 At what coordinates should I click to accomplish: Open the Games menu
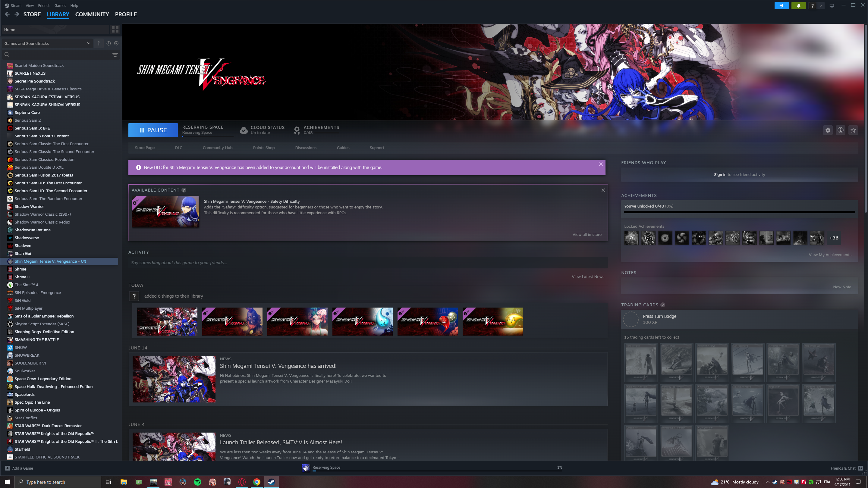pyautogui.click(x=60, y=5)
